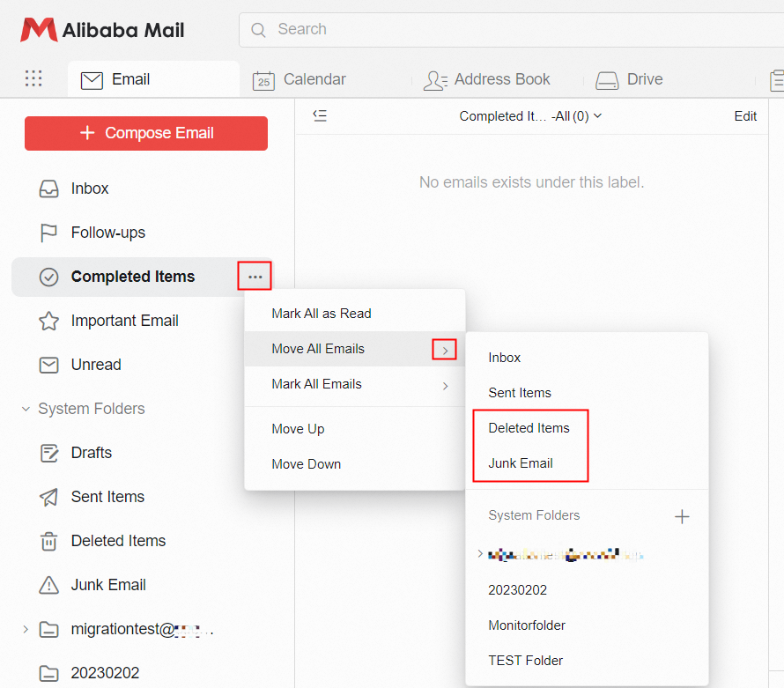Collapse the folder sidebar using the collapse icon

(320, 115)
